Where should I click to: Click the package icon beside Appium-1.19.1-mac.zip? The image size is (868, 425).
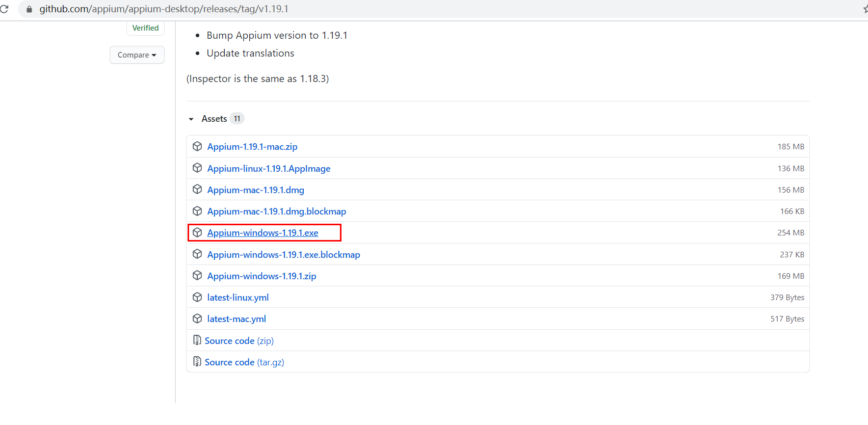[197, 146]
